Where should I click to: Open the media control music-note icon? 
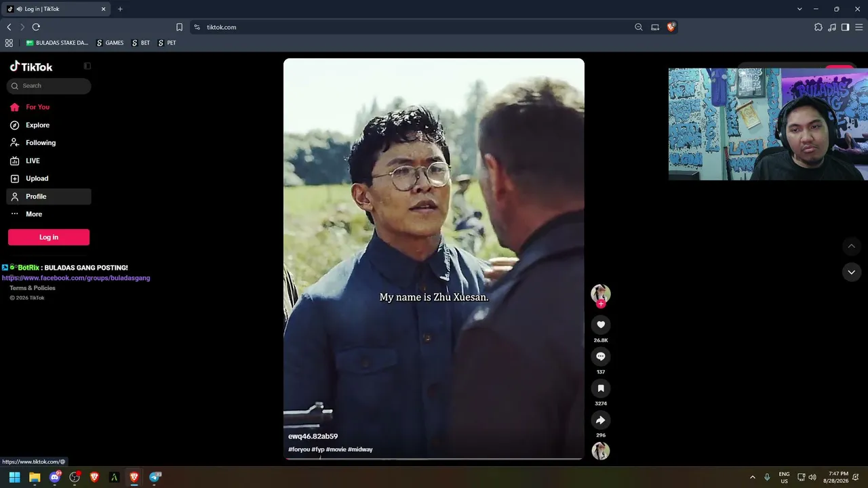click(x=831, y=27)
